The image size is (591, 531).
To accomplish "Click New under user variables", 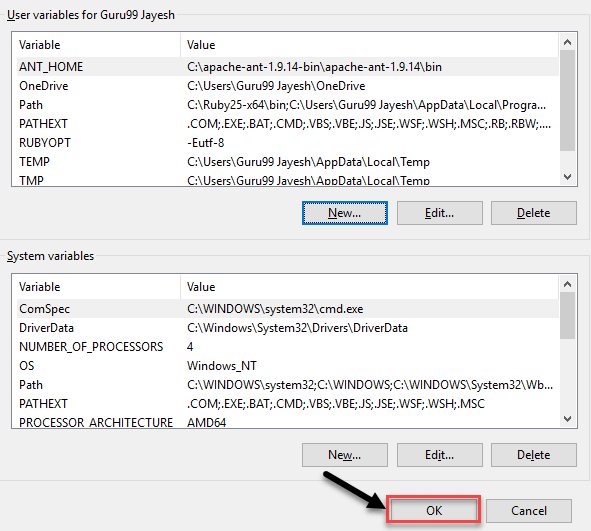I will [344, 213].
